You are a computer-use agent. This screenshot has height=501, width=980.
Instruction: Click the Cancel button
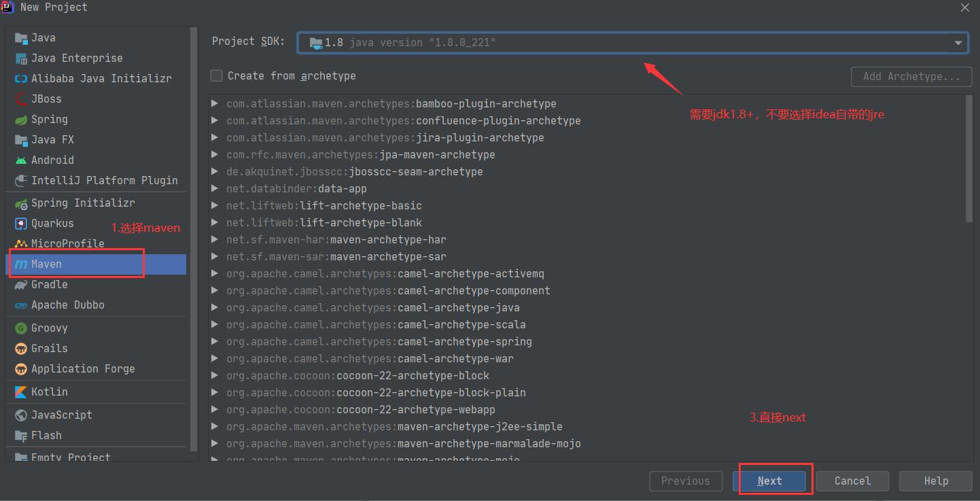(x=852, y=481)
